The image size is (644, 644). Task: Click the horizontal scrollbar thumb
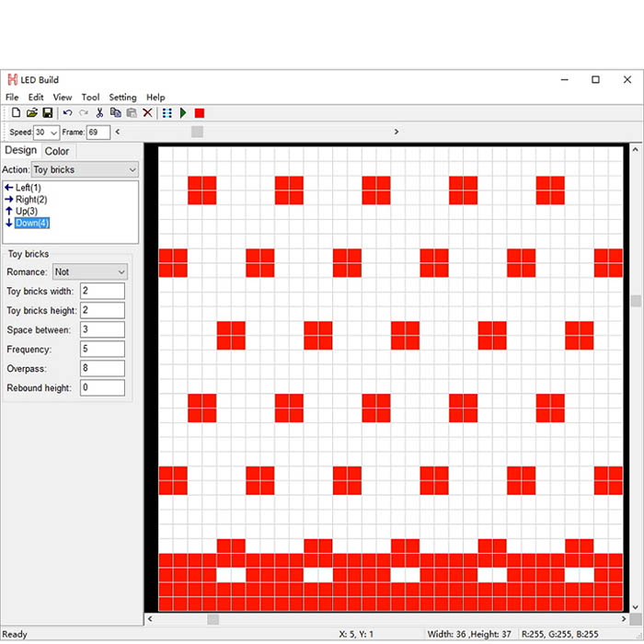coord(213,619)
